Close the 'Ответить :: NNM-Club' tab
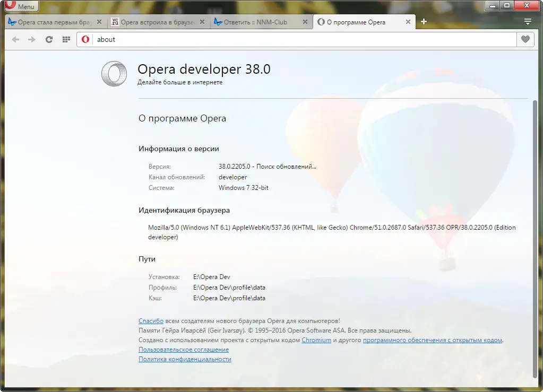Viewport: 543px width, 392px height. [x=305, y=22]
